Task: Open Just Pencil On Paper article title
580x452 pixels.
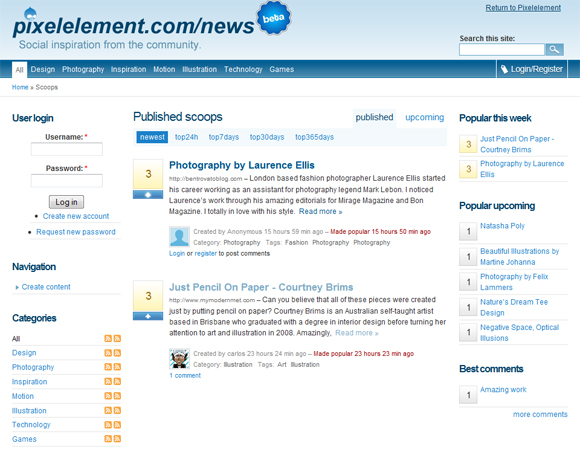Action: coord(261,287)
